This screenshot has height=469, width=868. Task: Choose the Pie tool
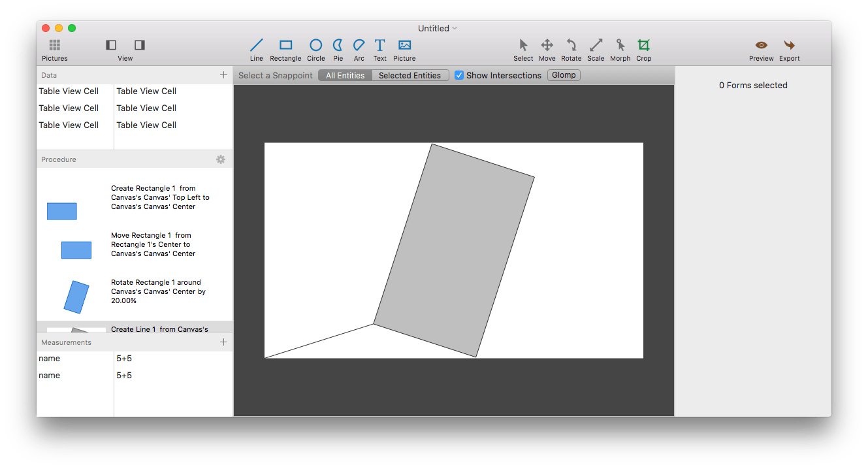(x=338, y=48)
